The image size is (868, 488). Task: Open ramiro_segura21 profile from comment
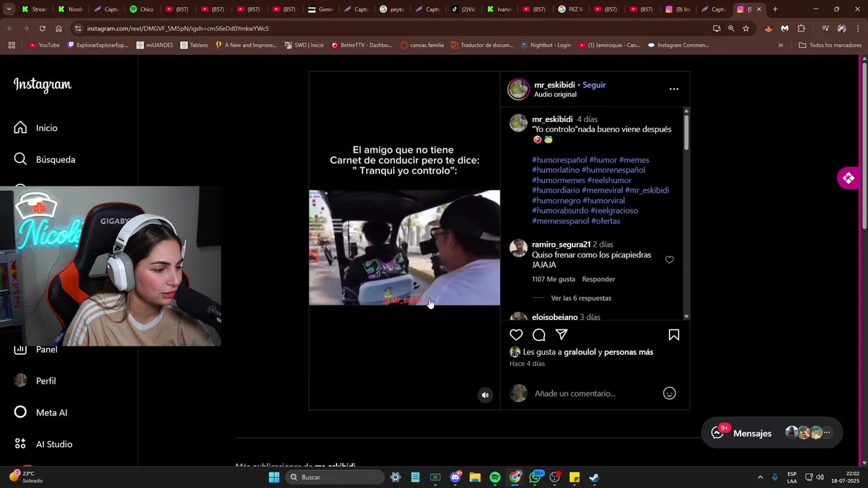[x=561, y=245]
